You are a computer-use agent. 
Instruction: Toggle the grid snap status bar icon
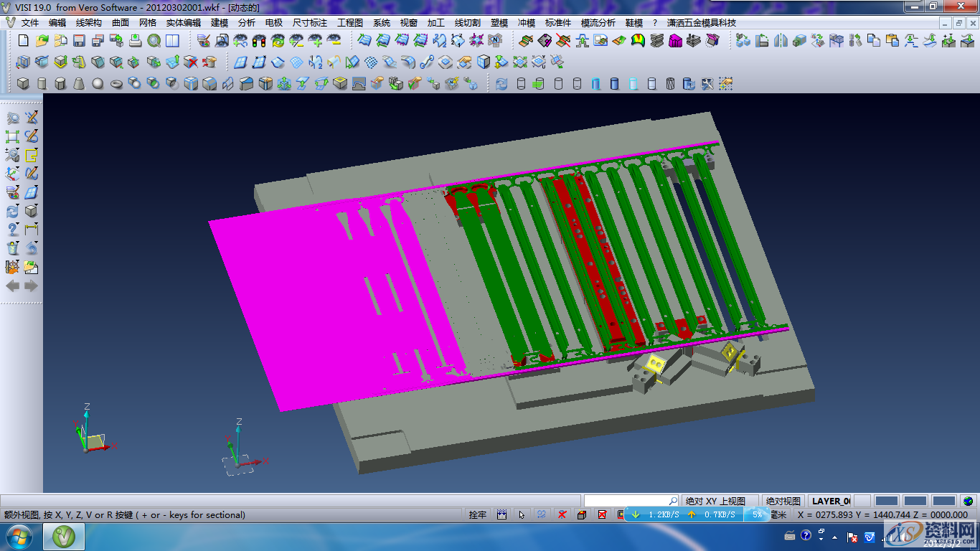[x=501, y=514]
